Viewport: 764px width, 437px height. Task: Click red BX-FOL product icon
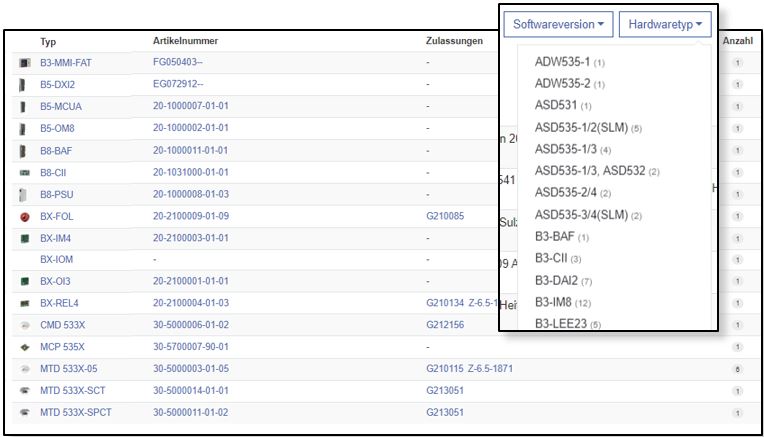click(25, 217)
